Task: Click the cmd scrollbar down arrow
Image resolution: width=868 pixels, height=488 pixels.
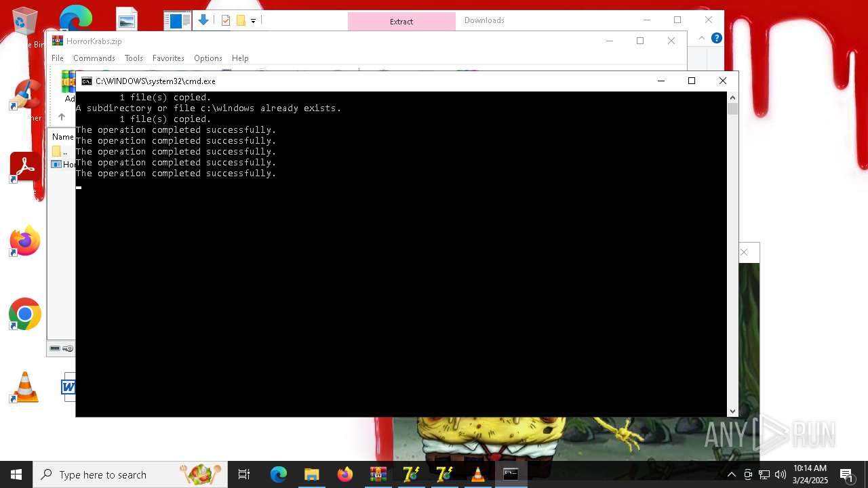Action: pyautogui.click(x=732, y=411)
